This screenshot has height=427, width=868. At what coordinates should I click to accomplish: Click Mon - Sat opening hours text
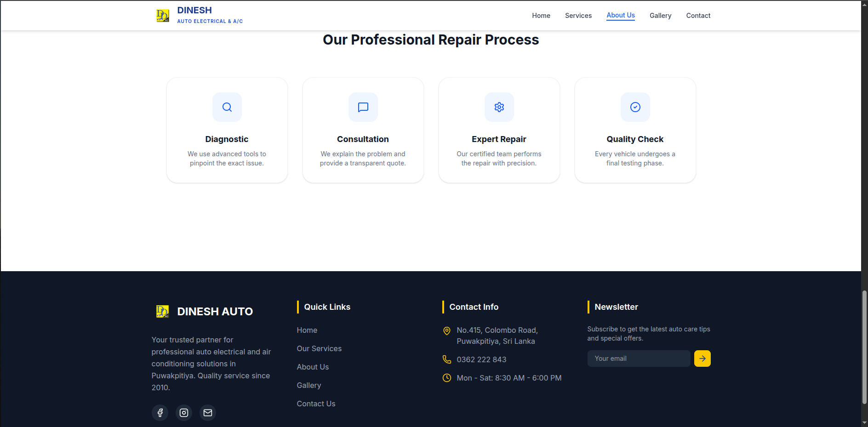(509, 378)
